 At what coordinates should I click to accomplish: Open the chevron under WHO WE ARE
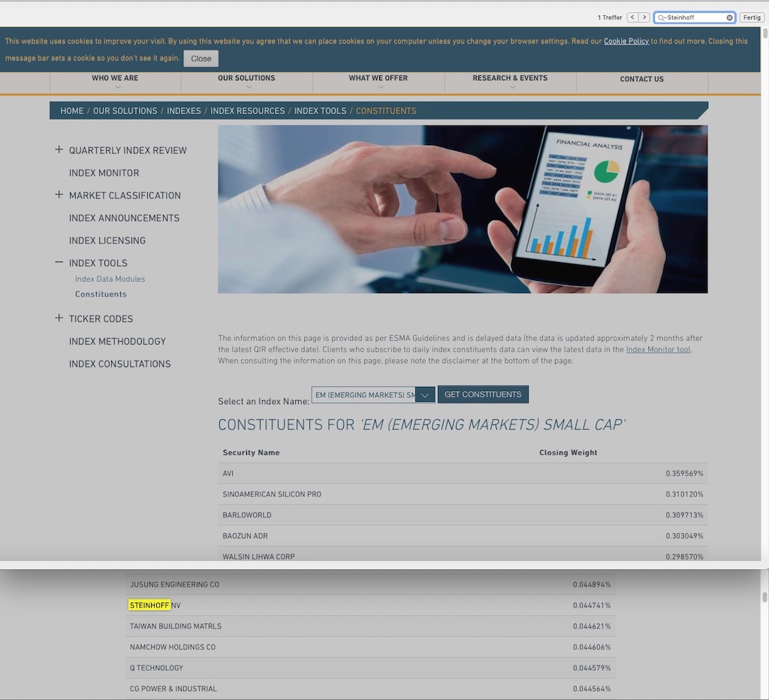point(114,86)
